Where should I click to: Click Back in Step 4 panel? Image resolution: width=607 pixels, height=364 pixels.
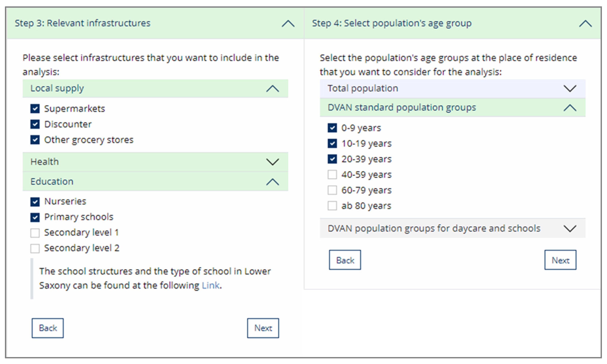(345, 260)
